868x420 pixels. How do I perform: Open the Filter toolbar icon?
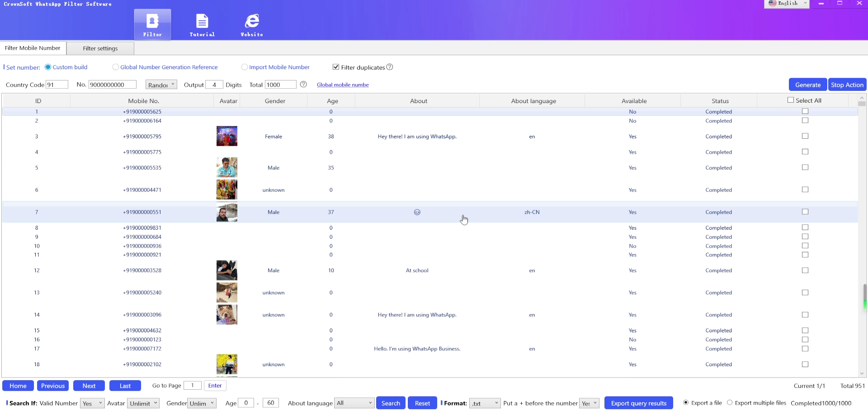[152, 24]
